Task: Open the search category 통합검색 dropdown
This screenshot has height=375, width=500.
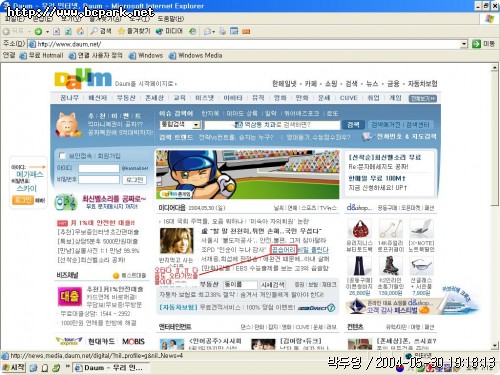Action: pyautogui.click(x=197, y=125)
